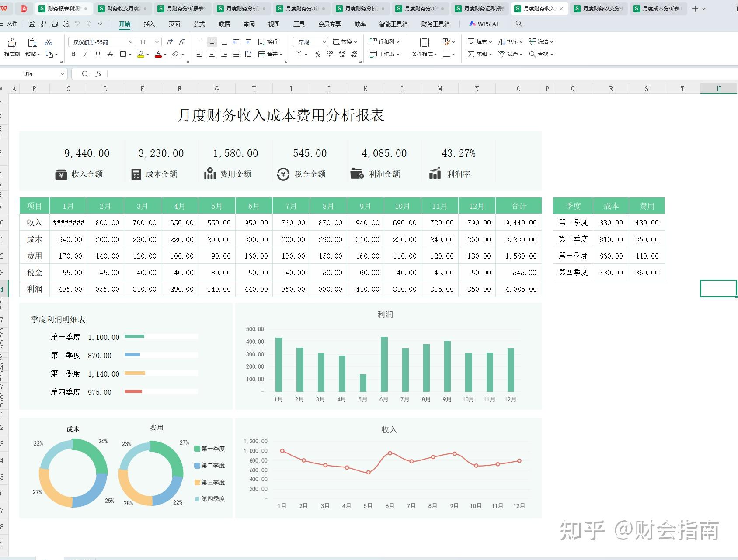Toggle center horizontal alignment
Screen dimensions: 738x560
tap(212, 54)
